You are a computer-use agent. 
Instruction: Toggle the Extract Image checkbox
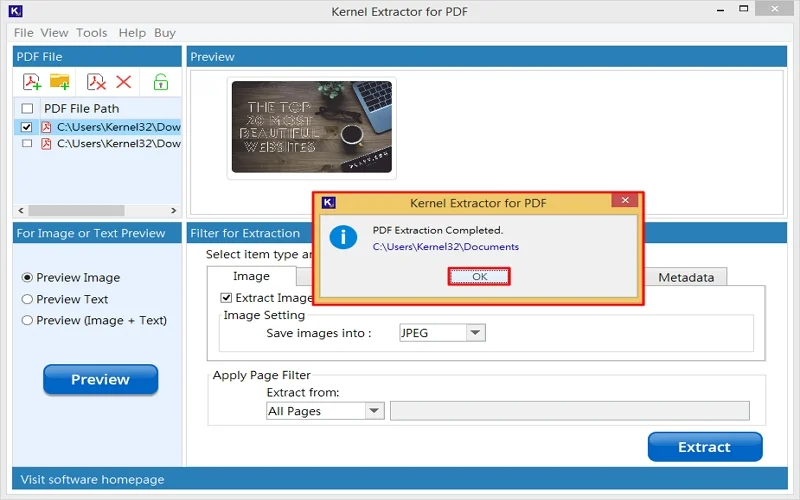pos(226,297)
